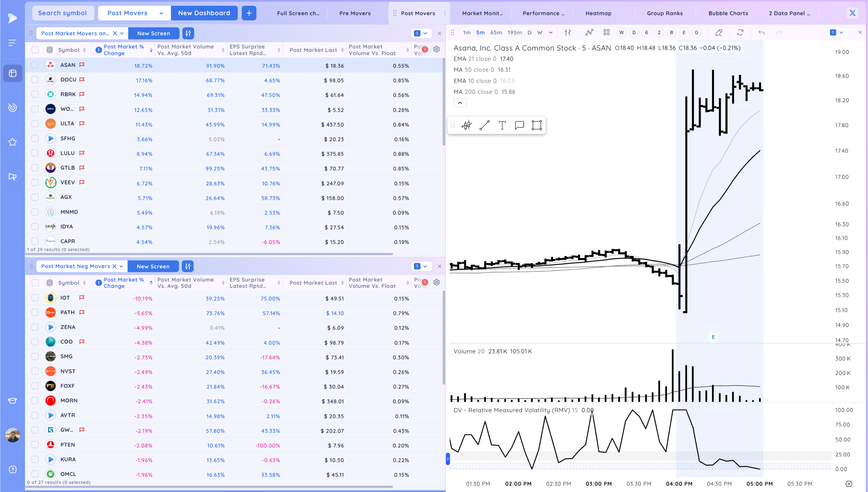Open filter settings for Post Market Movers screen
Image resolution: width=868 pixels, height=492 pixels.
pyautogui.click(x=188, y=33)
